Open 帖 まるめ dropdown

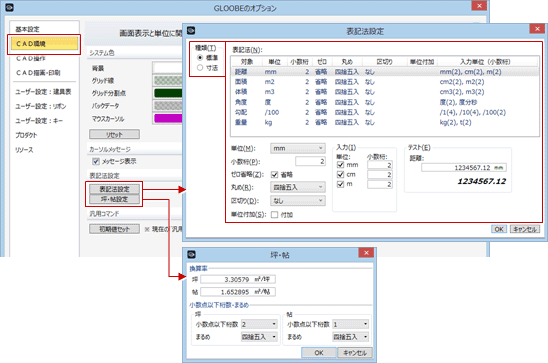click(351, 337)
